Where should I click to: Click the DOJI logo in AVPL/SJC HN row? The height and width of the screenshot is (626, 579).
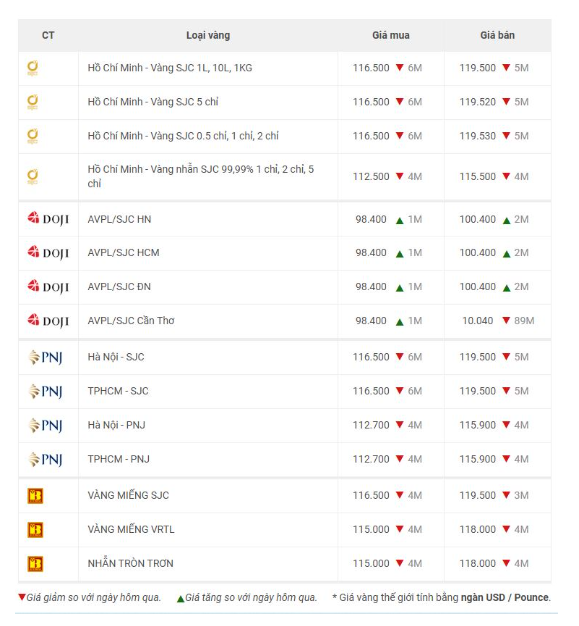(48, 219)
